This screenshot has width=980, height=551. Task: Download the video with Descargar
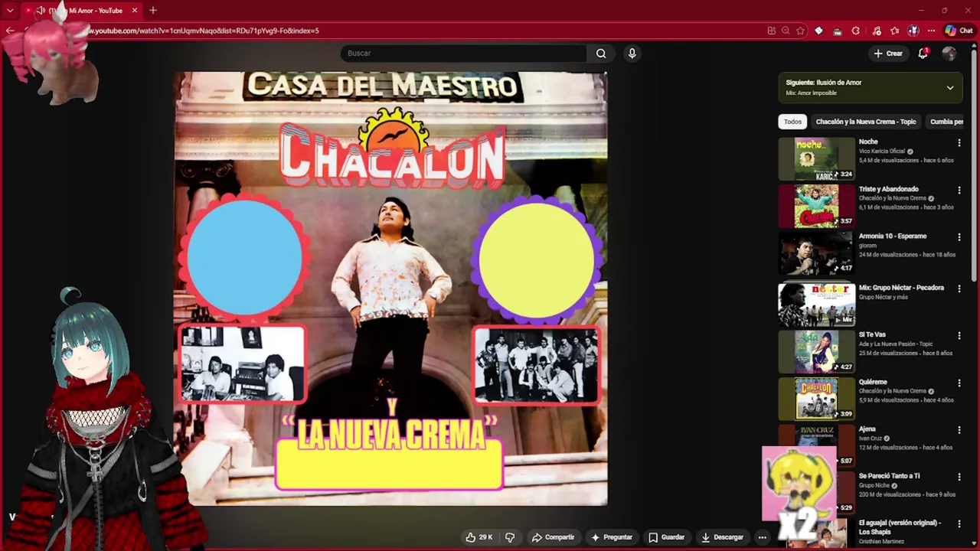(x=722, y=537)
